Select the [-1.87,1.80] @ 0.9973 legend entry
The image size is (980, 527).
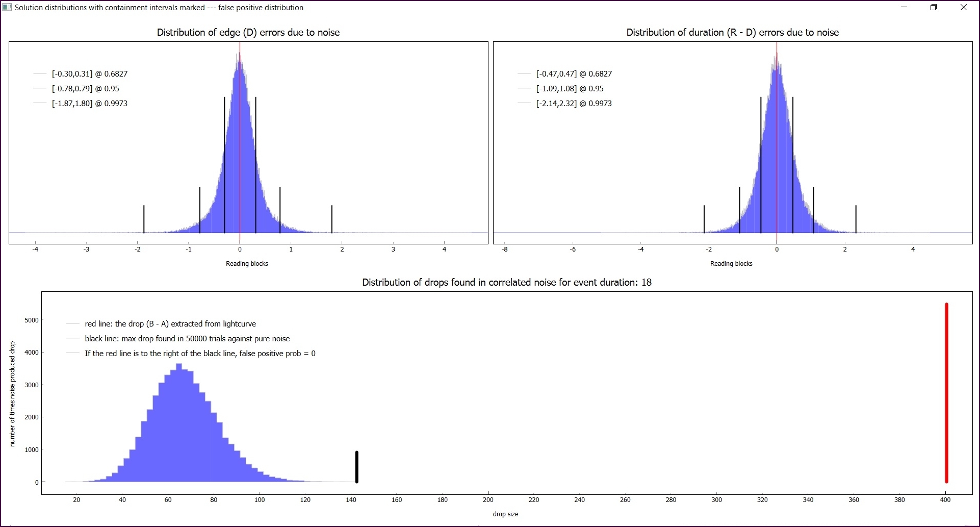coord(90,104)
